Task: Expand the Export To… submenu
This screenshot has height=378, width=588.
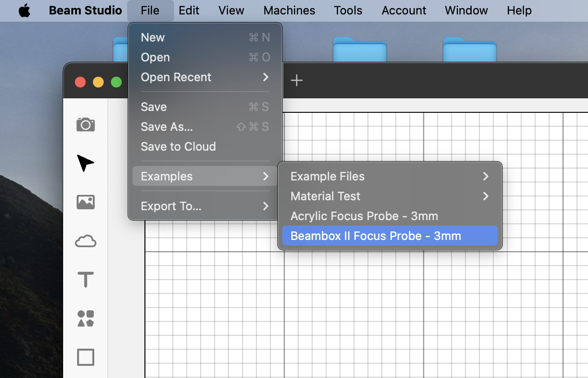Action: tap(205, 206)
